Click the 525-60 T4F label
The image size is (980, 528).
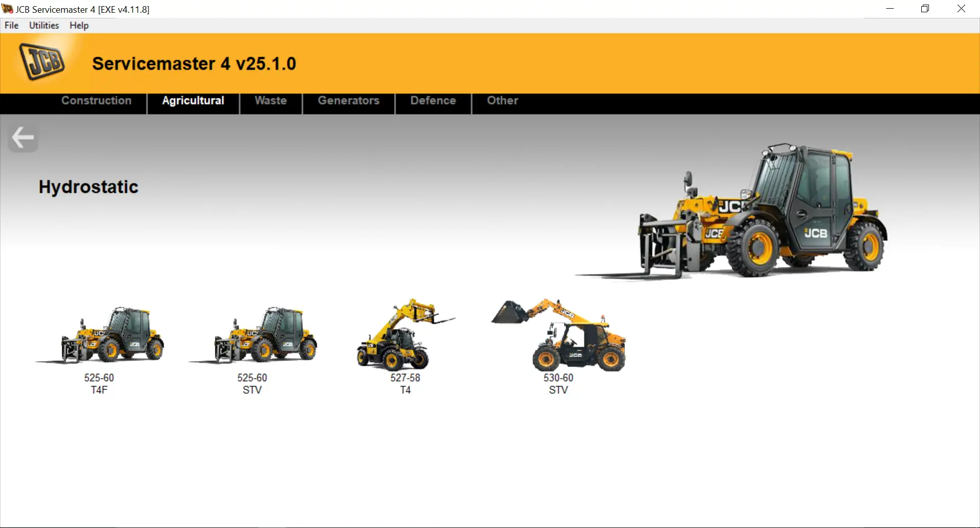click(x=99, y=384)
